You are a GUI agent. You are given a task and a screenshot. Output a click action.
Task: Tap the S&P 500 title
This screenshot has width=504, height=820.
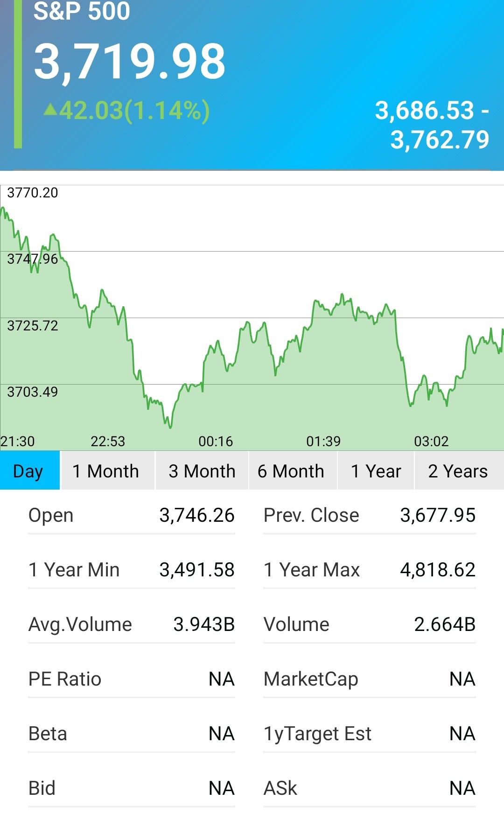82,11
